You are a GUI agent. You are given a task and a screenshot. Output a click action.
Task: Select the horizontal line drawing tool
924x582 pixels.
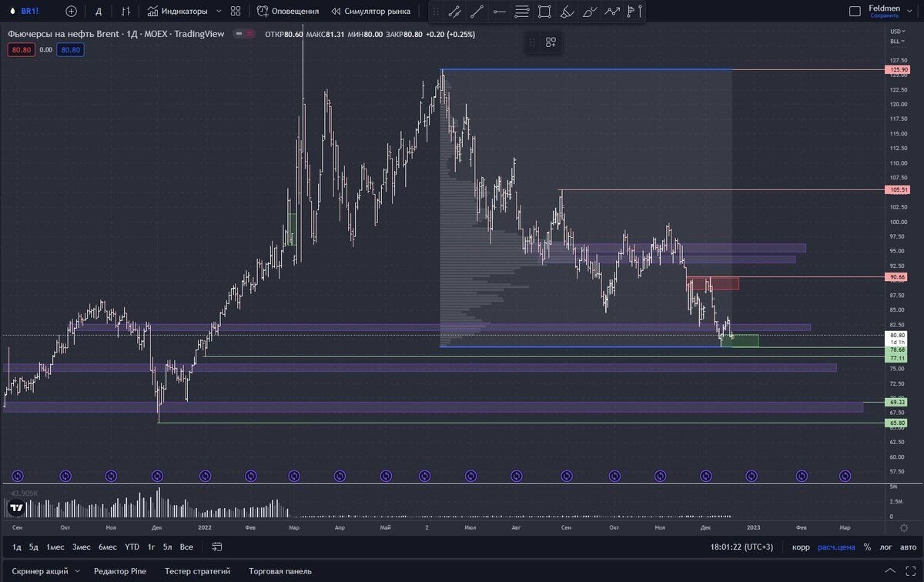pos(499,12)
